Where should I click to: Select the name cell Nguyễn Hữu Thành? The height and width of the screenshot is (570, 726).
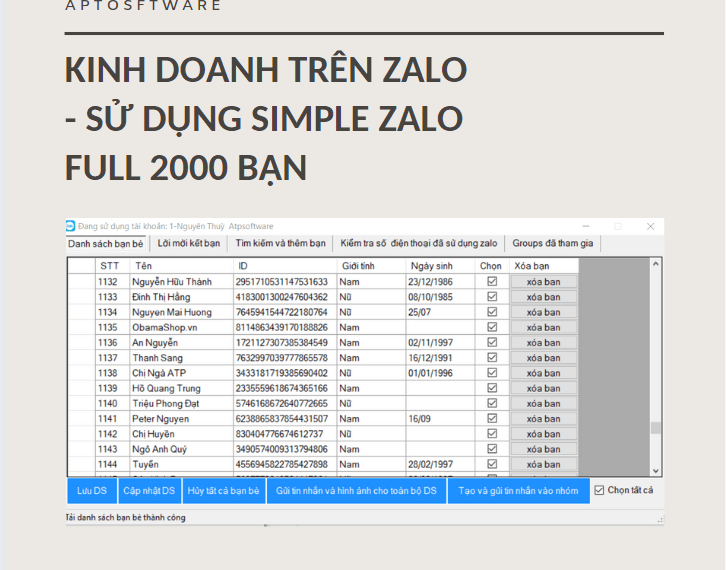click(181, 282)
